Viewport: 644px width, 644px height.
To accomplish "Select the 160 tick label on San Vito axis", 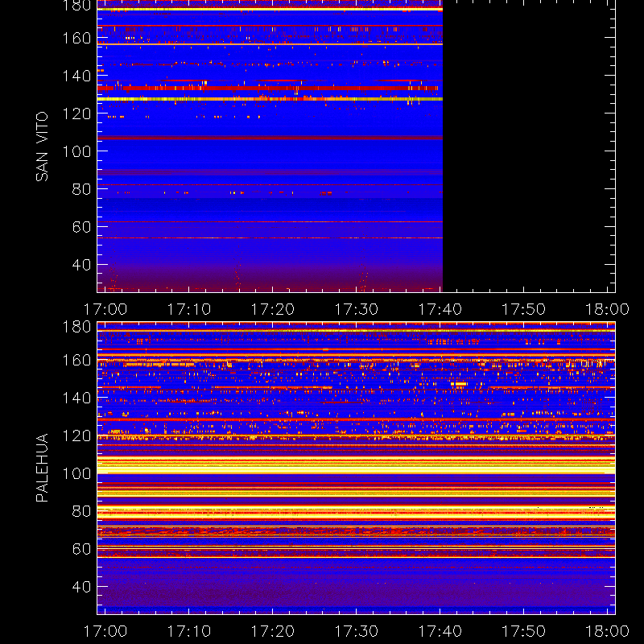I will coord(76,38).
